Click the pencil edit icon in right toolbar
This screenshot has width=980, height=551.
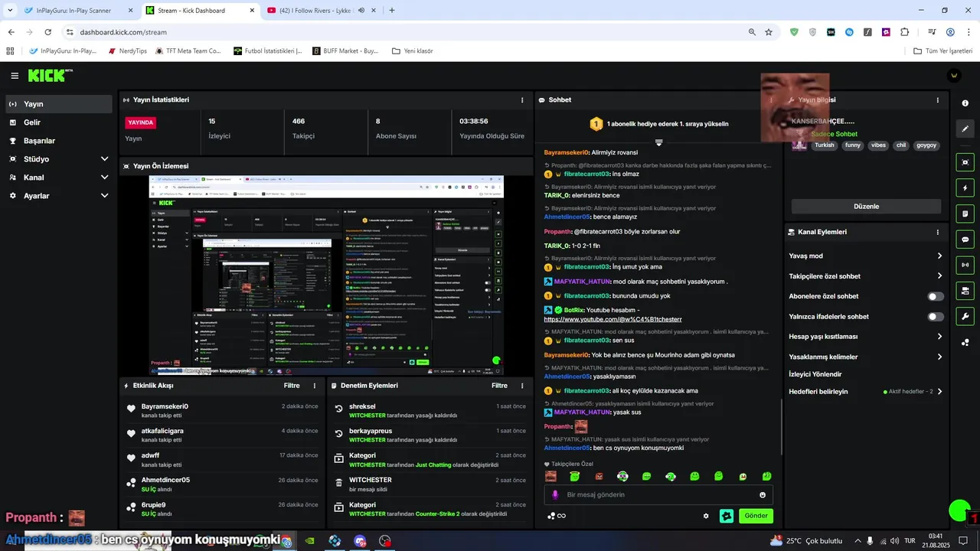click(965, 129)
